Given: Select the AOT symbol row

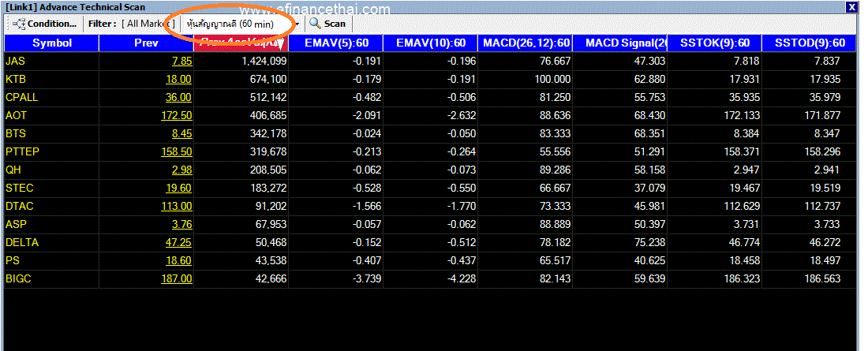Looking at the screenshot, I should tap(430, 116).
